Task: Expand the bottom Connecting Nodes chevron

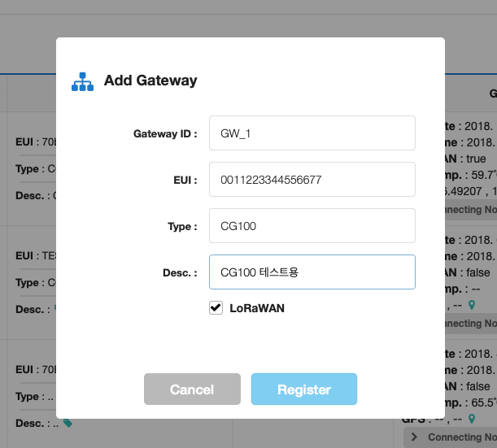Action: 415,437
